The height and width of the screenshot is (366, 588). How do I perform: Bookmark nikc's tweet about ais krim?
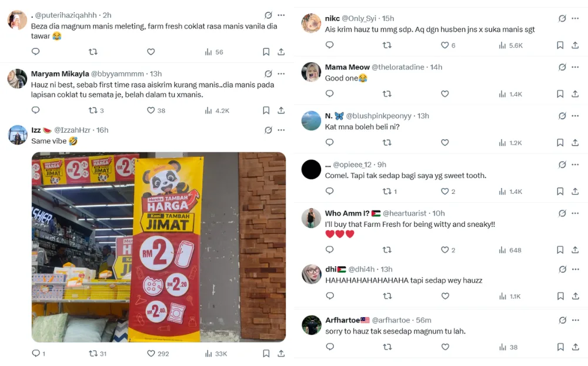[560, 45]
